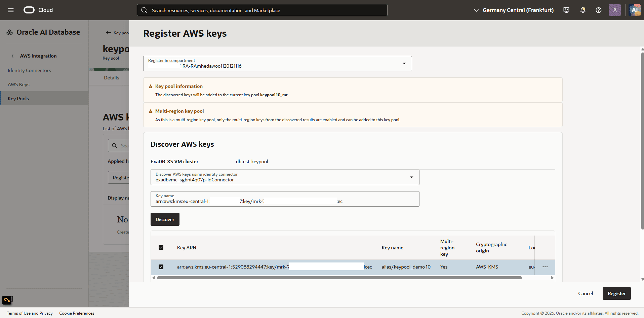Click the Key name input field
644x318 pixels.
tap(285, 199)
